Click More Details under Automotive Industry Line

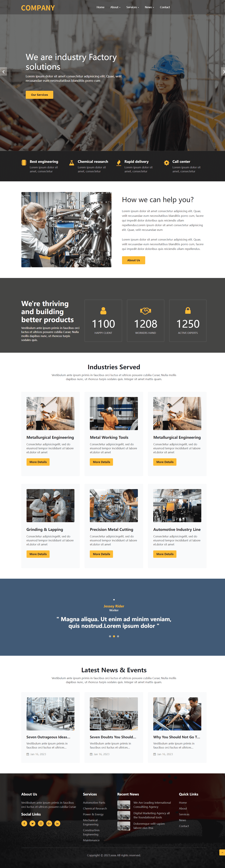click(165, 554)
